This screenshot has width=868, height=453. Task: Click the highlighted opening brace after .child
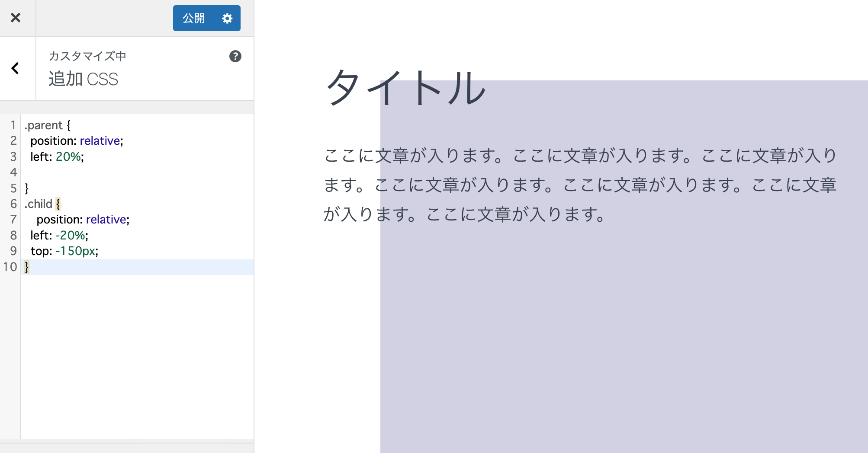tap(58, 204)
